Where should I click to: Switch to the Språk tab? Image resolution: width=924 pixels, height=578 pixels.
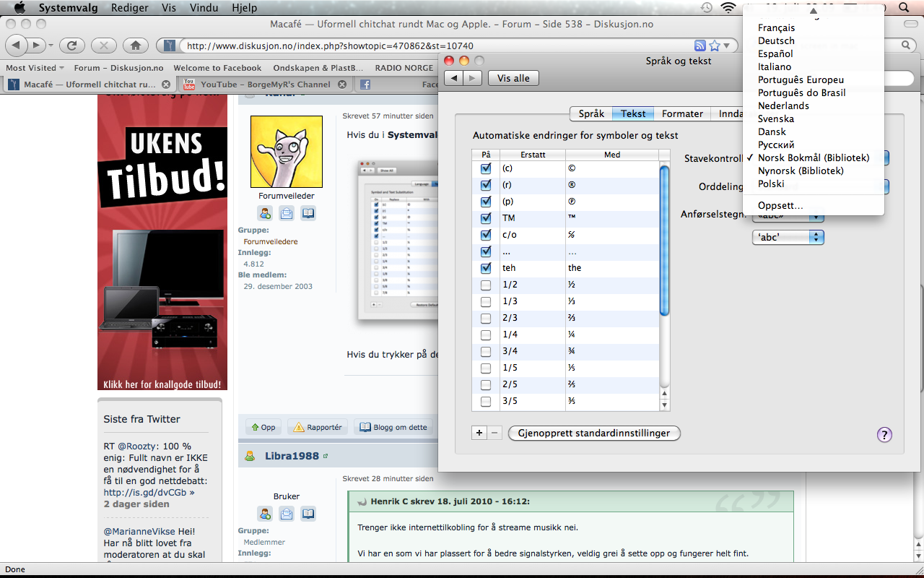click(591, 113)
